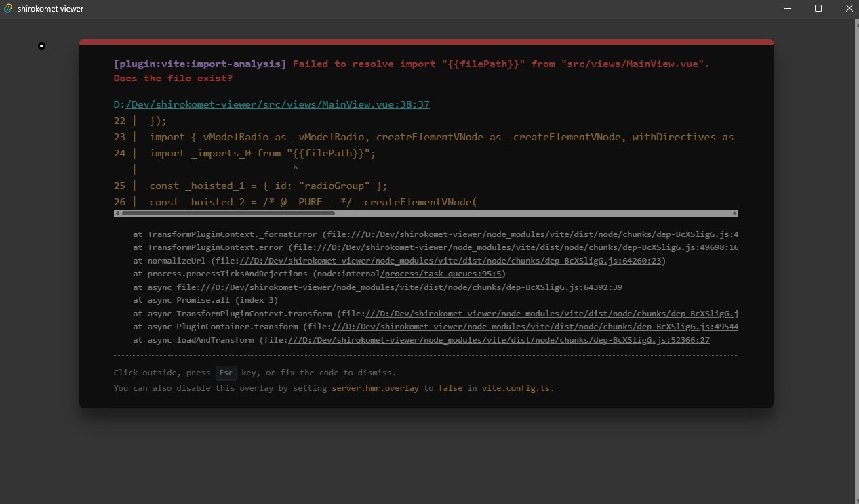
Task: Click the "at async Promise.all (index 3)" line
Action: click(x=205, y=300)
